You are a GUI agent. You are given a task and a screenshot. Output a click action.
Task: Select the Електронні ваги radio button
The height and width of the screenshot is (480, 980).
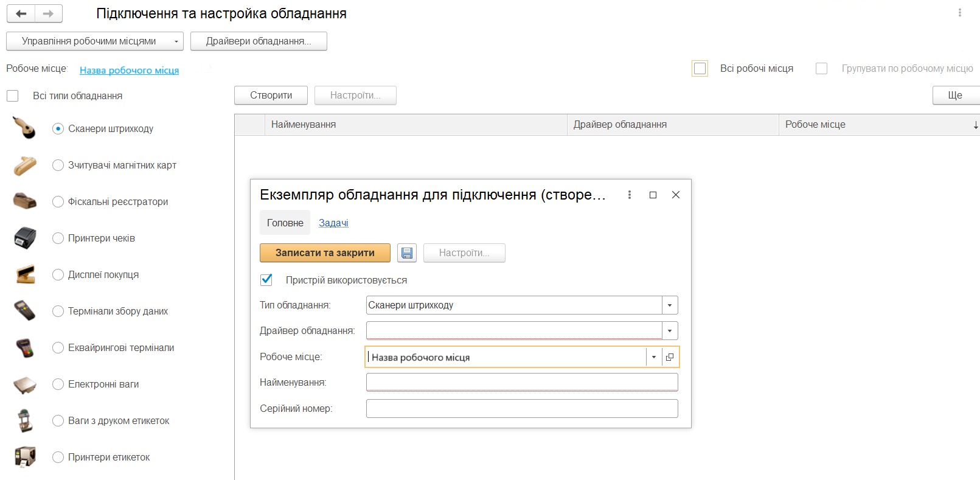click(x=58, y=384)
